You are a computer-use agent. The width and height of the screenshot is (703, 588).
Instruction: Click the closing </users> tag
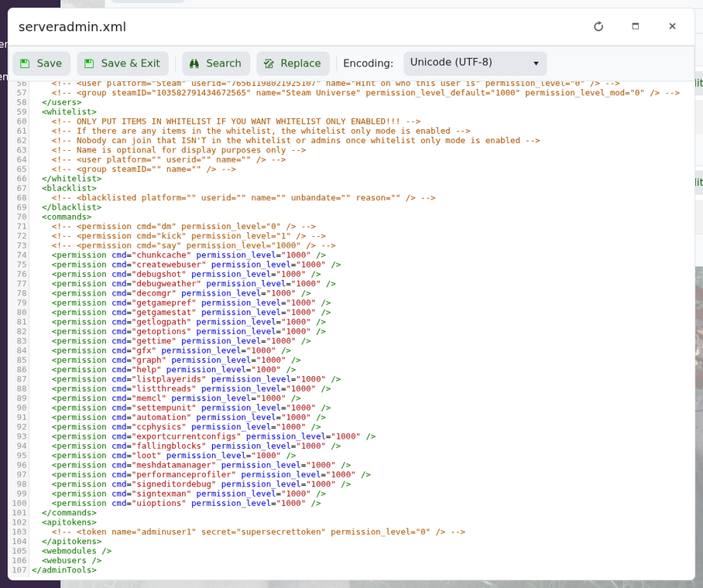pos(61,102)
